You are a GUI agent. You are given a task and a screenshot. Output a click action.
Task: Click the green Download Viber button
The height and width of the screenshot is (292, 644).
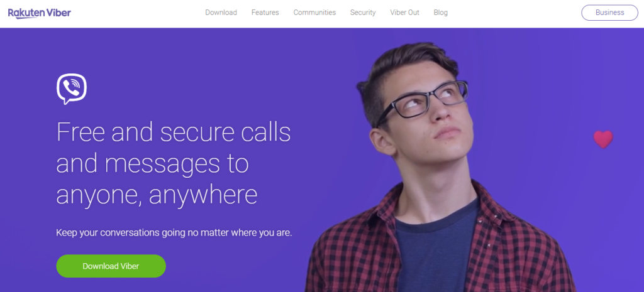click(111, 266)
